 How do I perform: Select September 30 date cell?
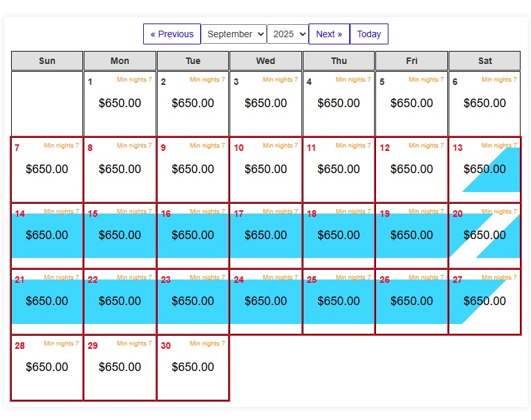tap(193, 367)
